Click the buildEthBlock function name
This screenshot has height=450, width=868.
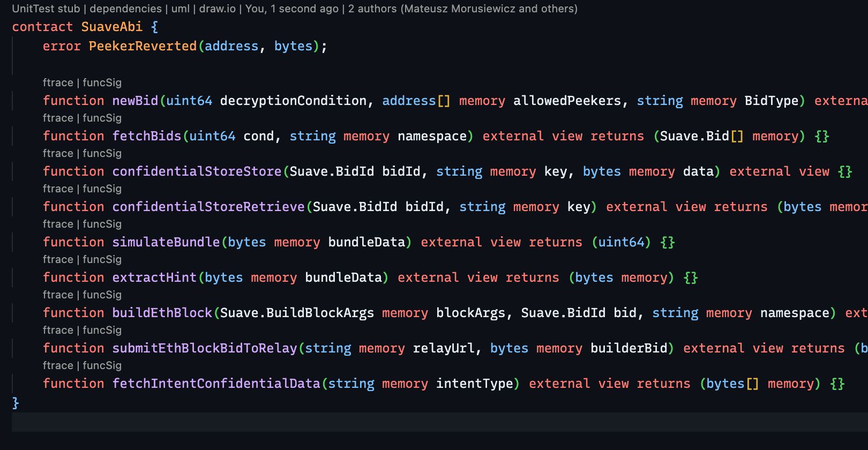pyautogui.click(x=162, y=313)
